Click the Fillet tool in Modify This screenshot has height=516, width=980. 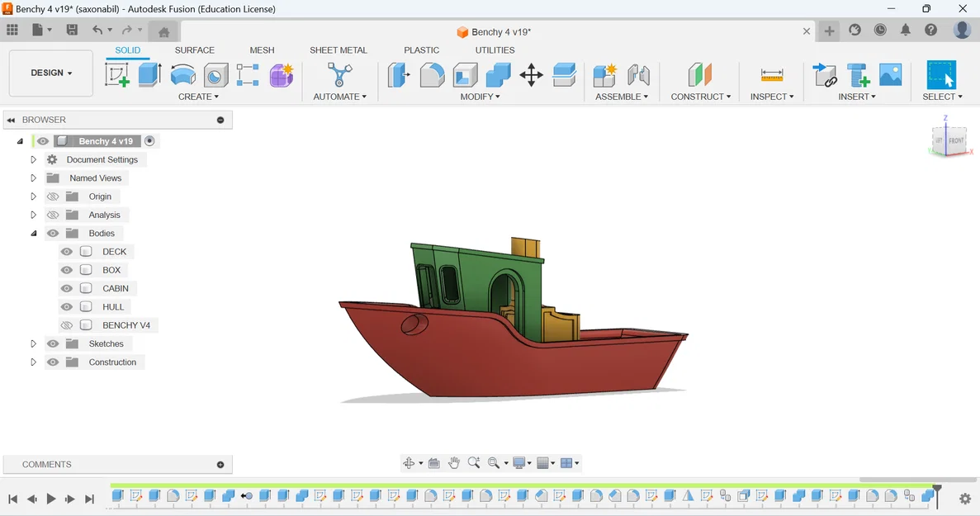(x=432, y=74)
